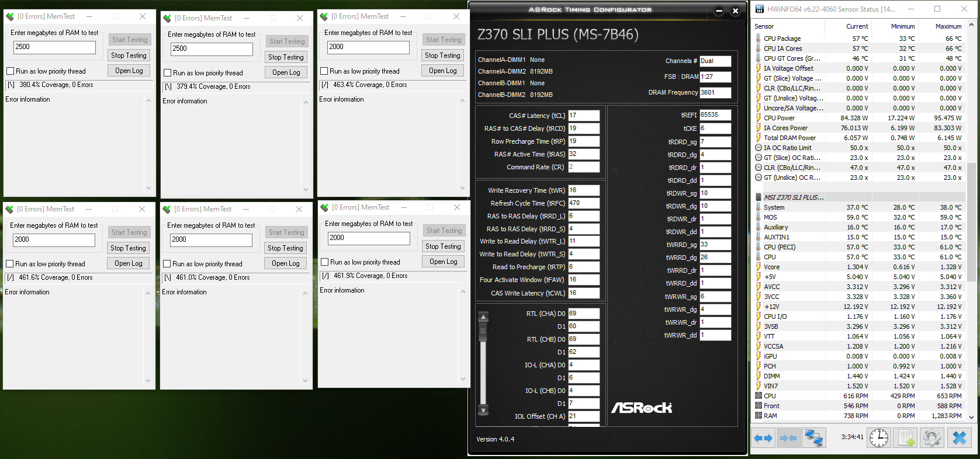
Task: Click MemTest app icon of 463.4% coverage window
Action: (324, 16)
